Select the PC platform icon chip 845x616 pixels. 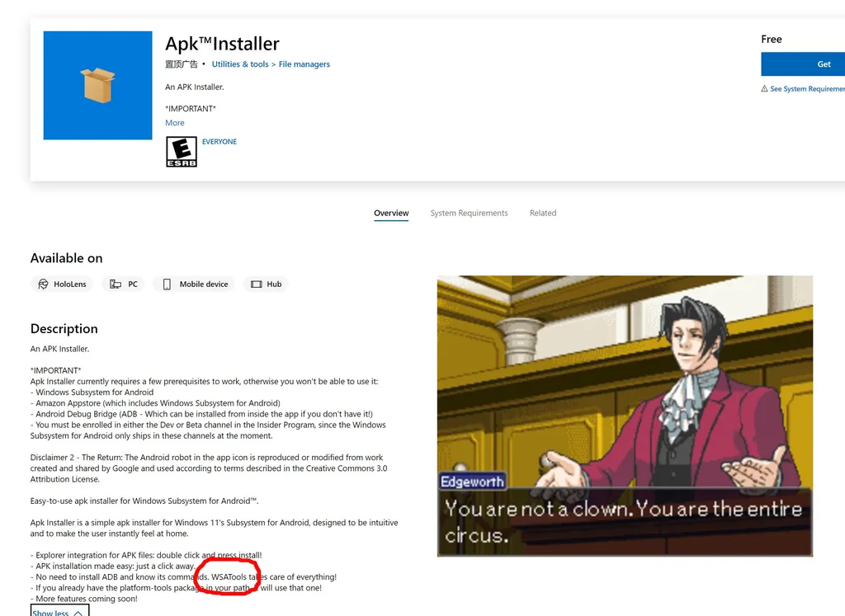124,284
